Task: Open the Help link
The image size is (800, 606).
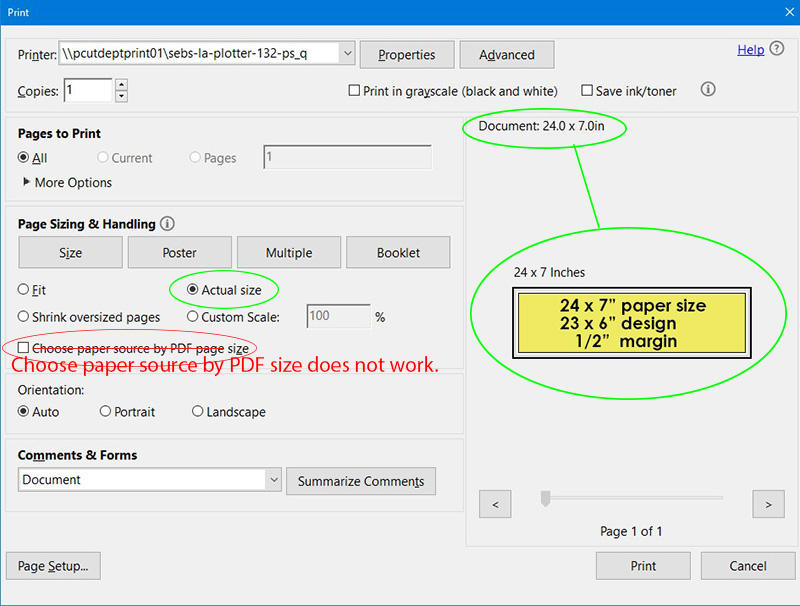Action: point(750,50)
